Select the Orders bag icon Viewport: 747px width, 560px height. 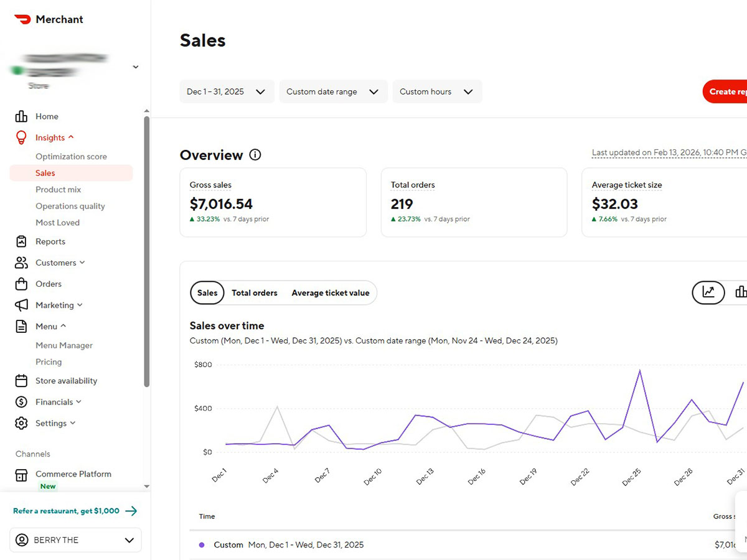[21, 284]
